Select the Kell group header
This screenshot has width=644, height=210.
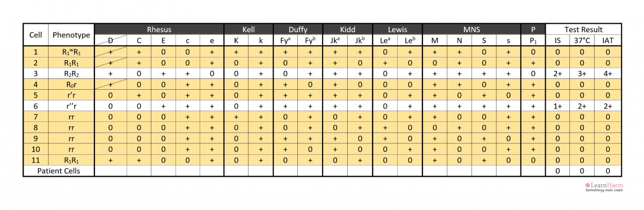pos(248,30)
